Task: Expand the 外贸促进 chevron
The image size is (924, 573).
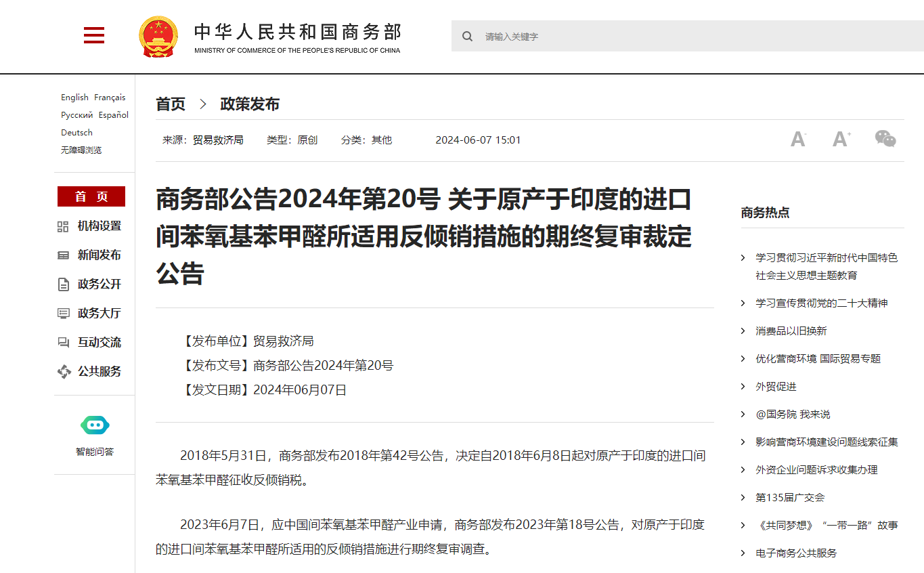Action: 743,387
